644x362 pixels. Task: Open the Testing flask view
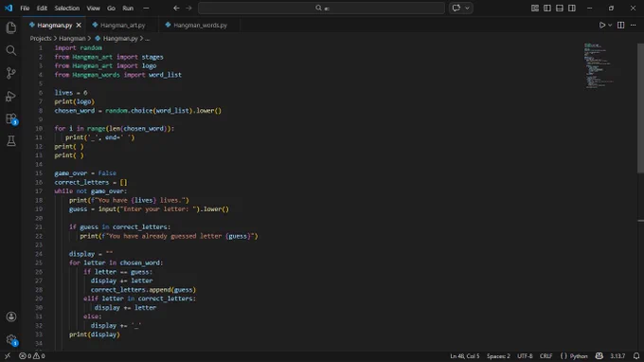[11, 141]
